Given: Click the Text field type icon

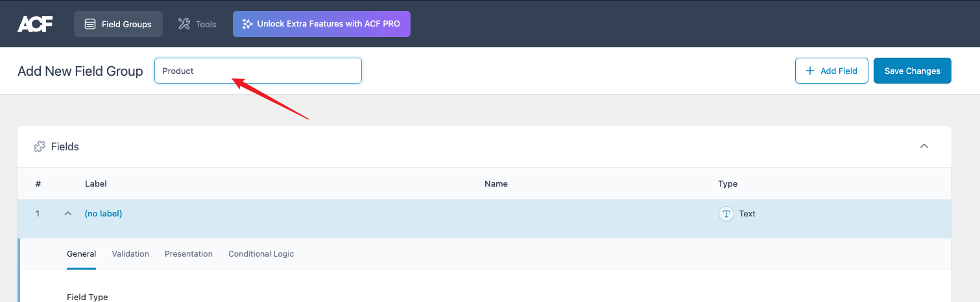Looking at the screenshot, I should [726, 214].
